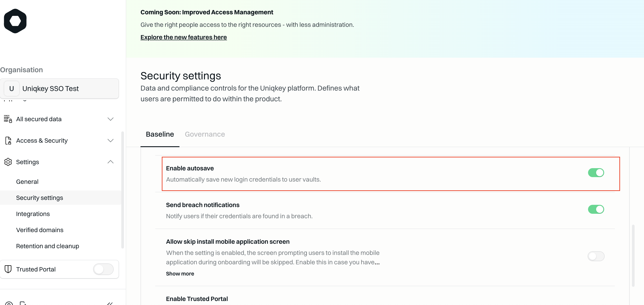Viewport: 644px width, 305px height.
Task: Enable Allow skip install mobile application toggle
Action: (596, 256)
